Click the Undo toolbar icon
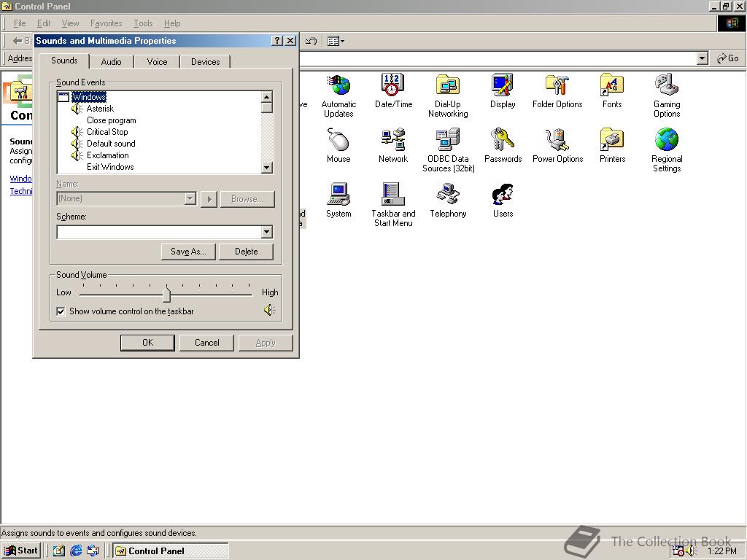The width and height of the screenshot is (747, 560). click(x=311, y=41)
